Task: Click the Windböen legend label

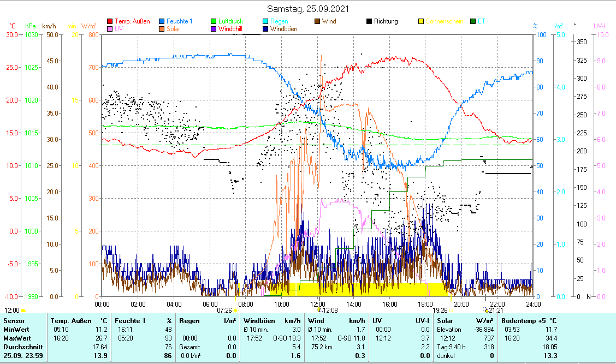Action: [x=283, y=29]
